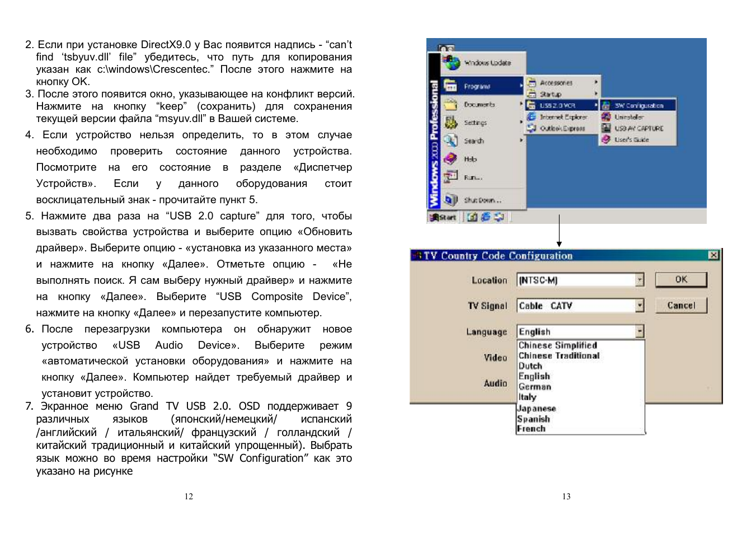Run the Uninstaller entry

(638, 117)
